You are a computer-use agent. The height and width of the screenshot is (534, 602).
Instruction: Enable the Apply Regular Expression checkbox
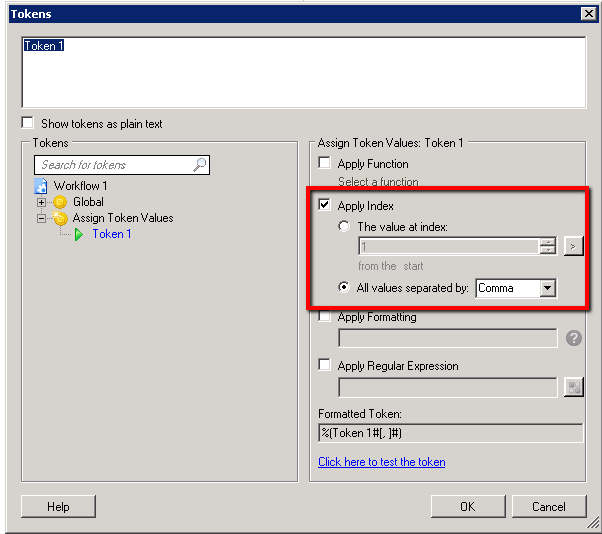324,365
